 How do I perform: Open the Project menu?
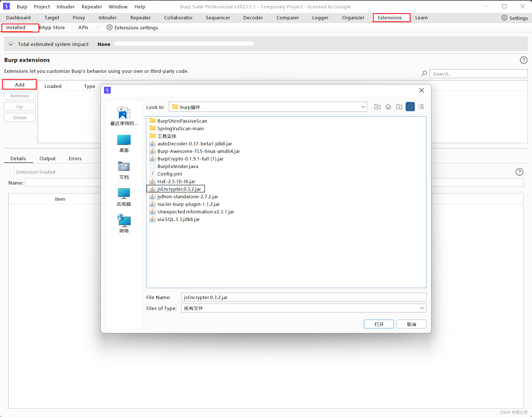tap(42, 6)
